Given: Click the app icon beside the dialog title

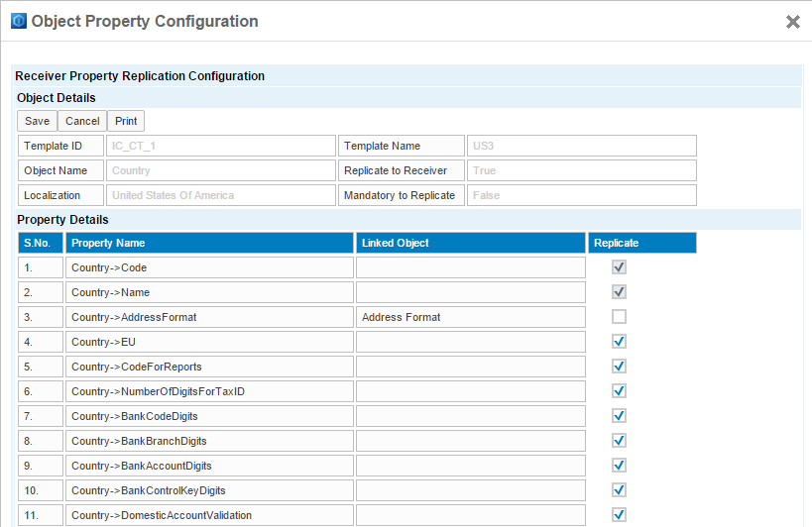Looking at the screenshot, I should tap(19, 21).
